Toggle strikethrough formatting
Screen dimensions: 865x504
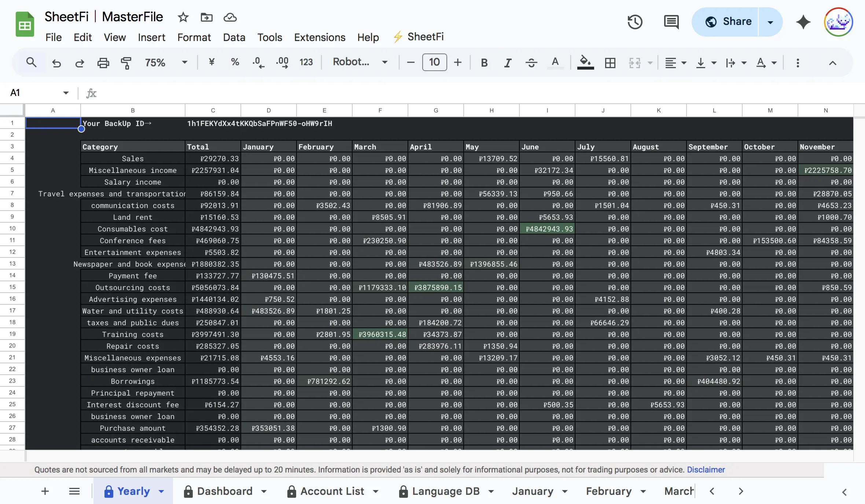pyautogui.click(x=531, y=63)
